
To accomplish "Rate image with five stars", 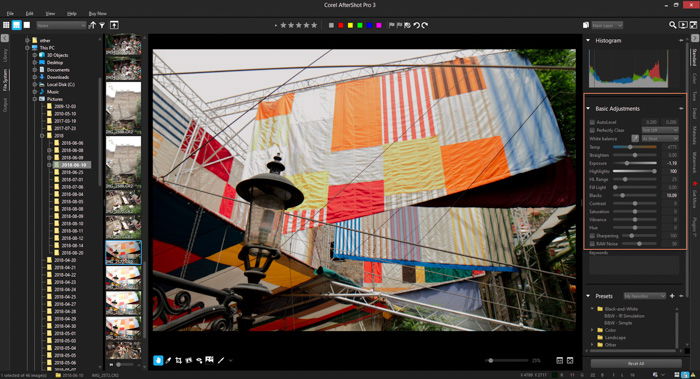I will tap(314, 25).
